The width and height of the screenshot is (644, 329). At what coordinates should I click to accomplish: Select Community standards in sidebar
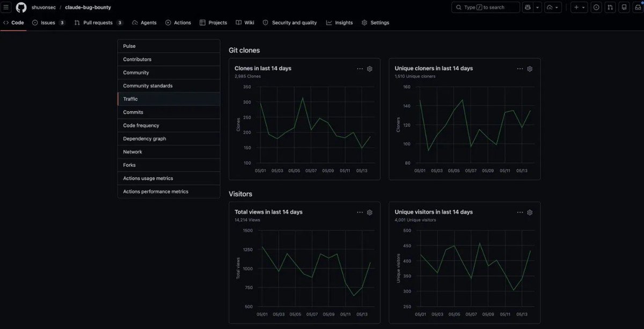(x=169, y=86)
